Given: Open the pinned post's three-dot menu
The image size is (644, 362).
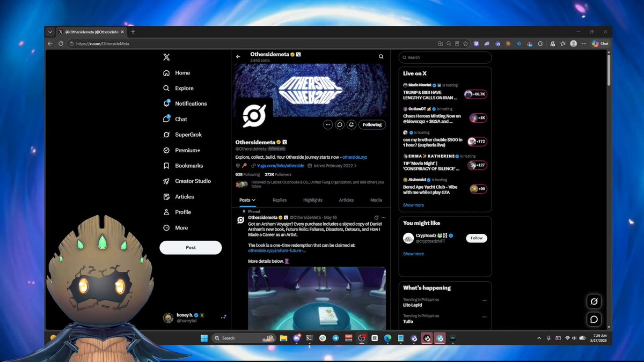Looking at the screenshot, I should [383, 217].
